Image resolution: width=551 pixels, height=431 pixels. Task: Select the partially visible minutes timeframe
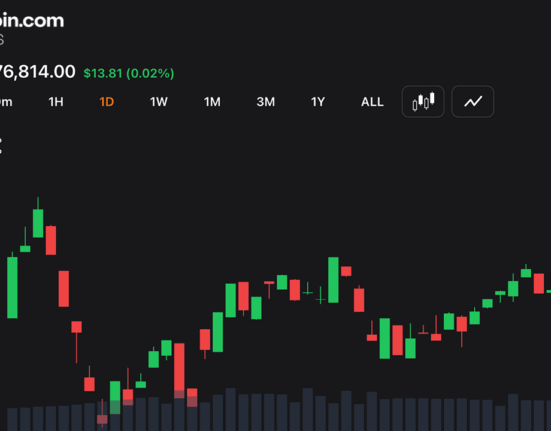coord(6,102)
